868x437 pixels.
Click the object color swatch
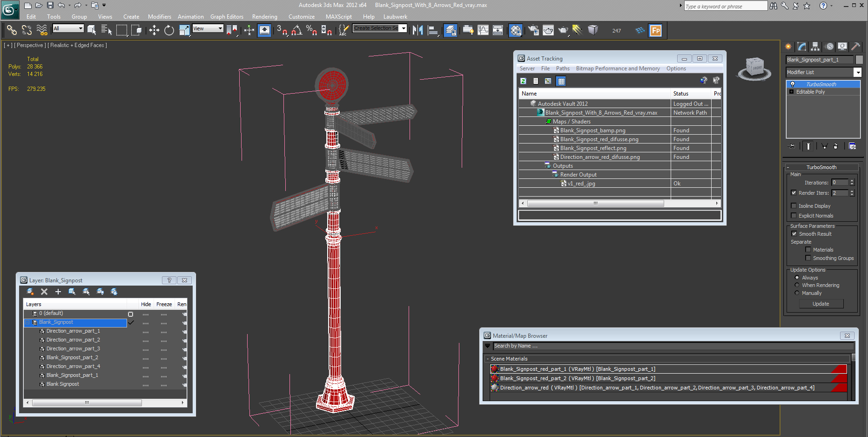[859, 60]
